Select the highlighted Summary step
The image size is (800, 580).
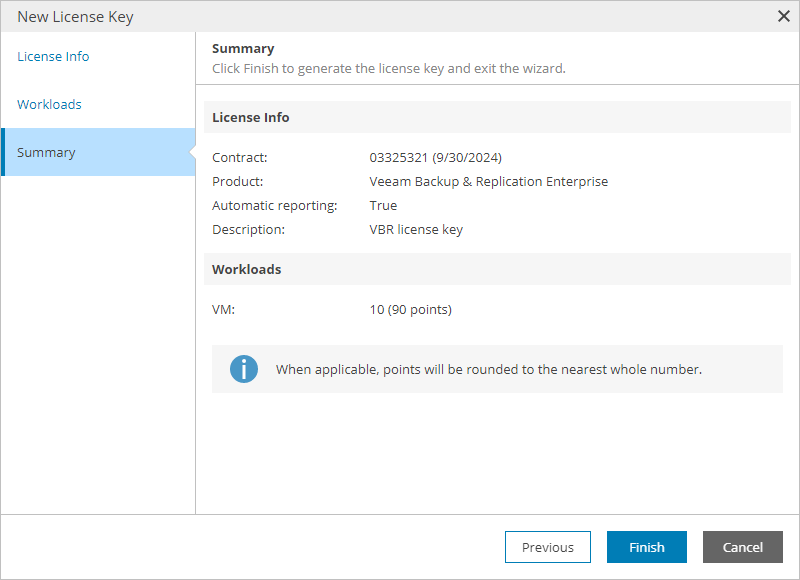[x=47, y=152]
